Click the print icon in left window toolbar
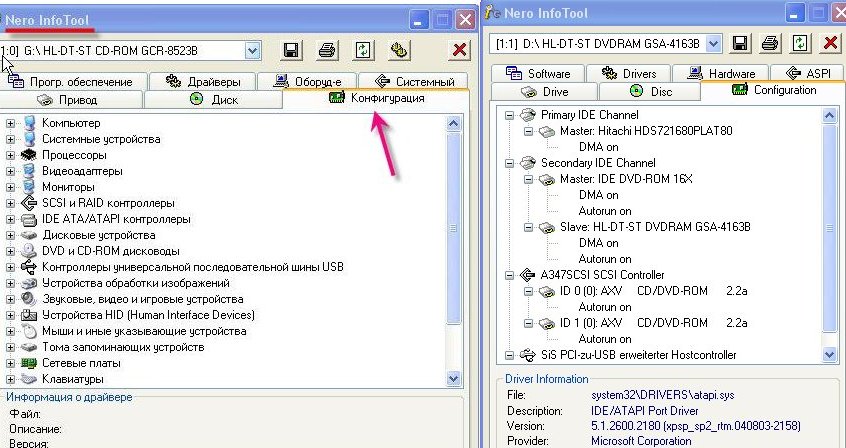Screen dimensions: 846x448 [327, 50]
